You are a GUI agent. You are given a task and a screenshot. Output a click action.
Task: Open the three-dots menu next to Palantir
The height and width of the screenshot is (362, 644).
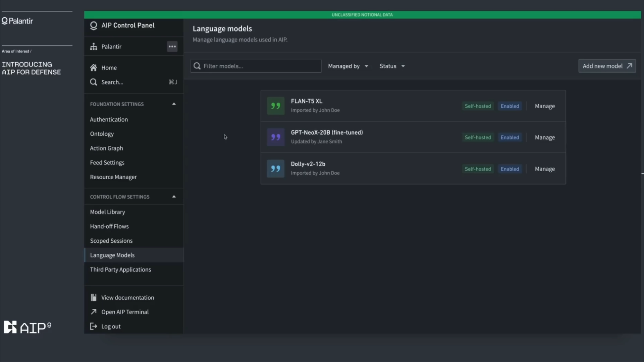(x=172, y=47)
